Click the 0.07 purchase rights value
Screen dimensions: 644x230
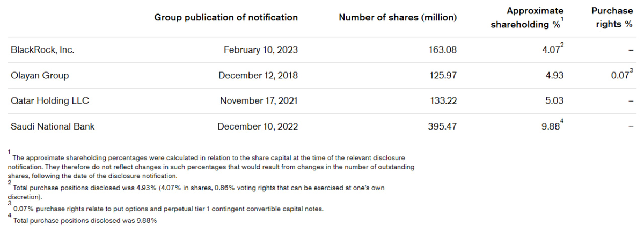pyautogui.click(x=620, y=76)
